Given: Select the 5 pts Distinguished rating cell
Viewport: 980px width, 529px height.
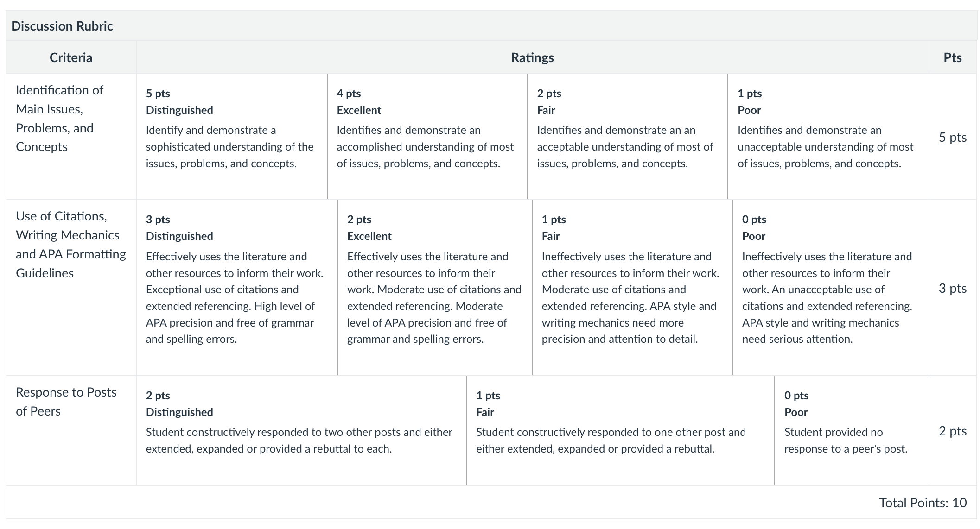Looking at the screenshot, I should tap(232, 137).
